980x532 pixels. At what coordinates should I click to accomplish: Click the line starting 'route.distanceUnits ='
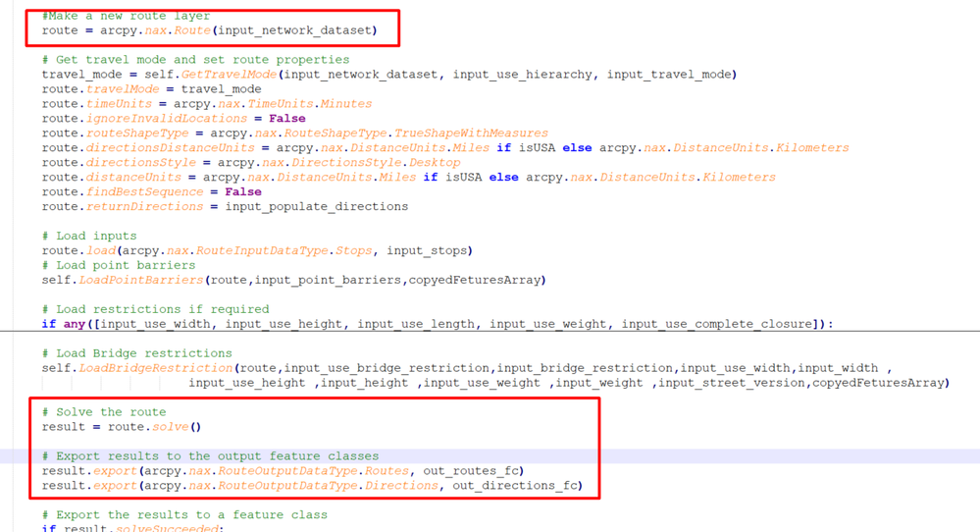[409, 177]
